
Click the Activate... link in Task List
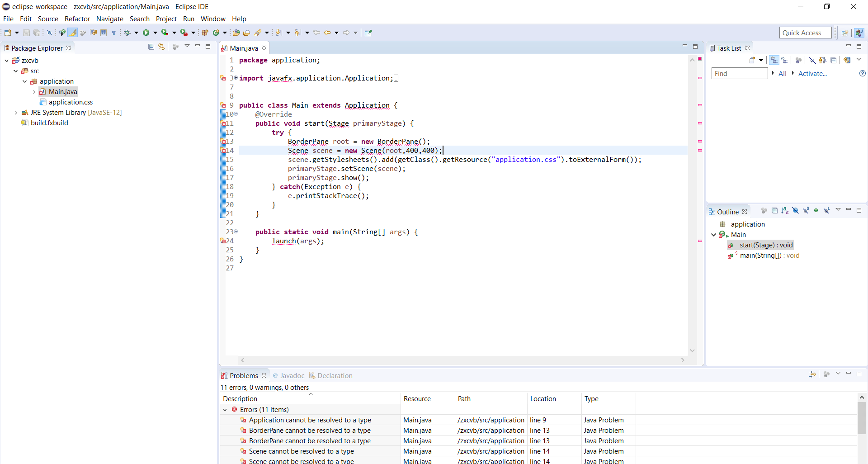pos(812,74)
